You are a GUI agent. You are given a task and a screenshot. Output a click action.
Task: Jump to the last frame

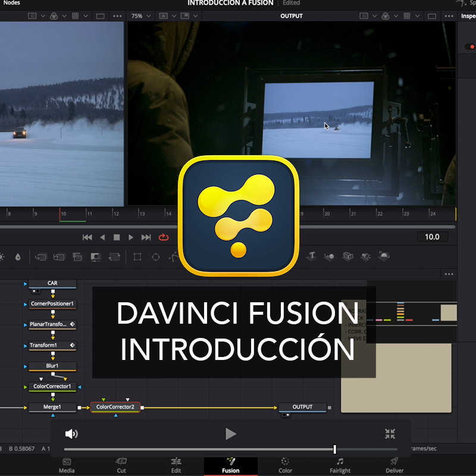[146, 237]
